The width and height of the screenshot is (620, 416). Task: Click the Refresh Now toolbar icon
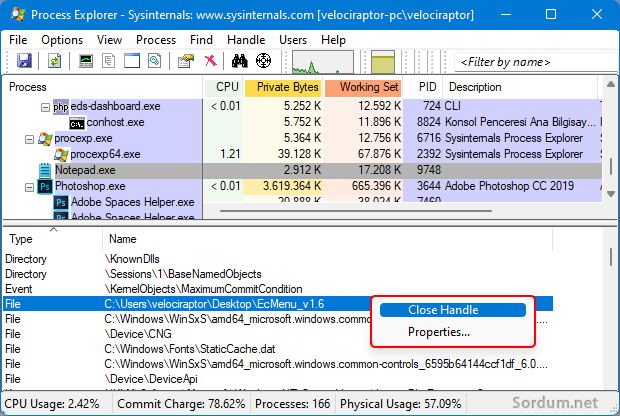click(x=54, y=62)
